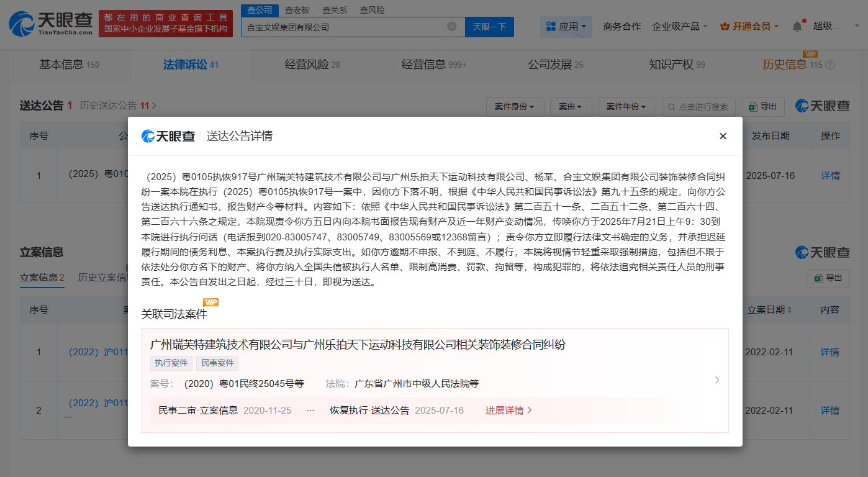
Task: Open 案由 filter dropdown
Action: [x=570, y=107]
